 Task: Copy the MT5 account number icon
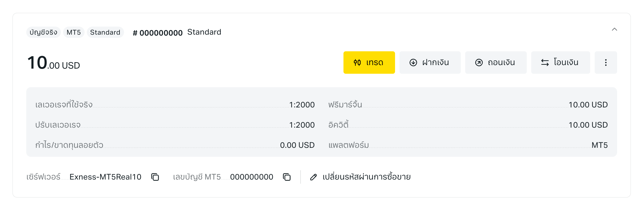pos(287,177)
